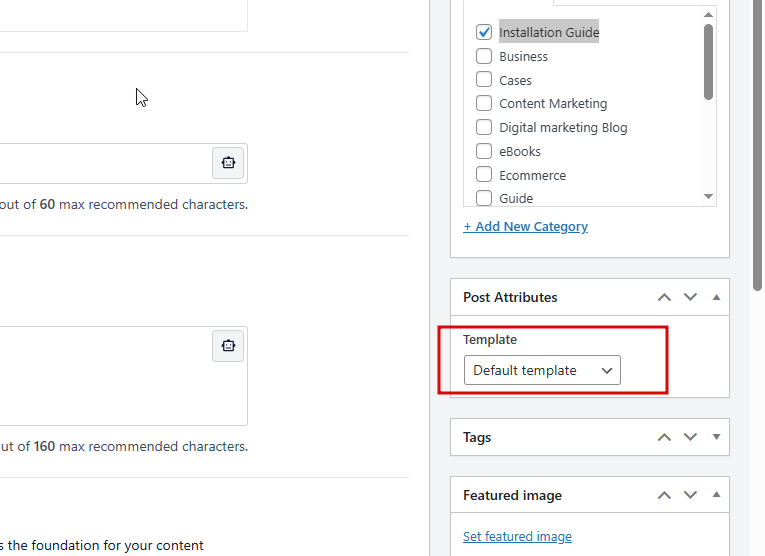The height and width of the screenshot is (556, 765).
Task: Move Tags panel up
Action: pos(664,437)
